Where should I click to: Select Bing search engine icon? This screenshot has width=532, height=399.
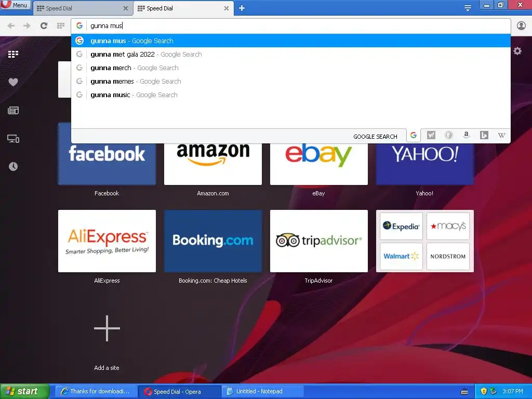pos(484,136)
